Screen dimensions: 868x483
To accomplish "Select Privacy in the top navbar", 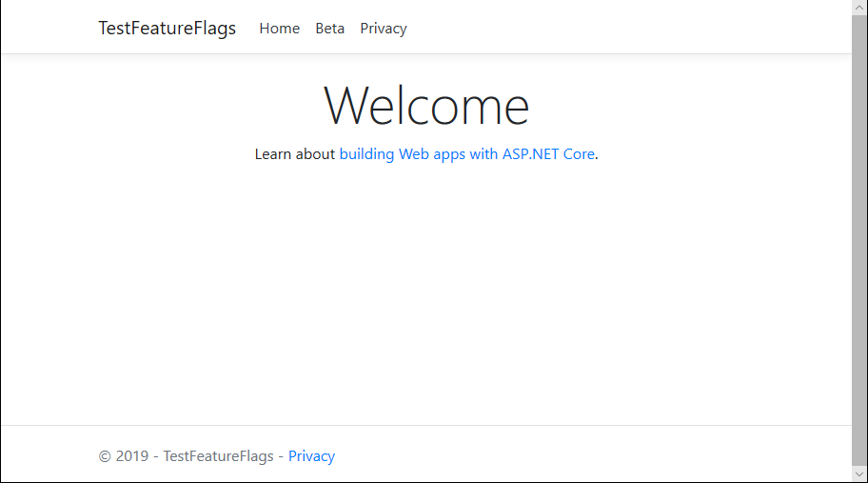I will [x=384, y=29].
